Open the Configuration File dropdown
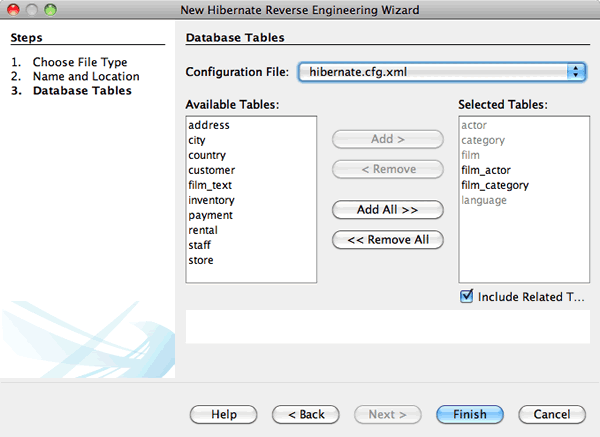This screenshot has height=437, width=600. tap(441, 72)
